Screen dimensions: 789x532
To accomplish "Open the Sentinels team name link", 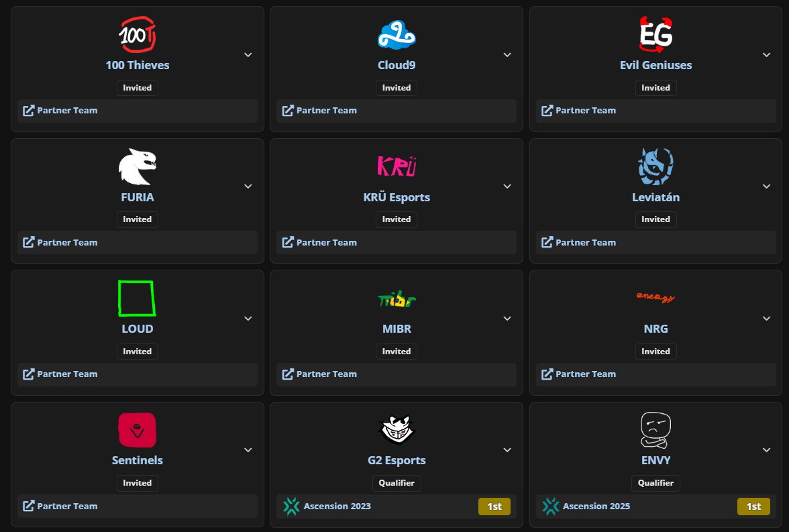I will pyautogui.click(x=138, y=460).
